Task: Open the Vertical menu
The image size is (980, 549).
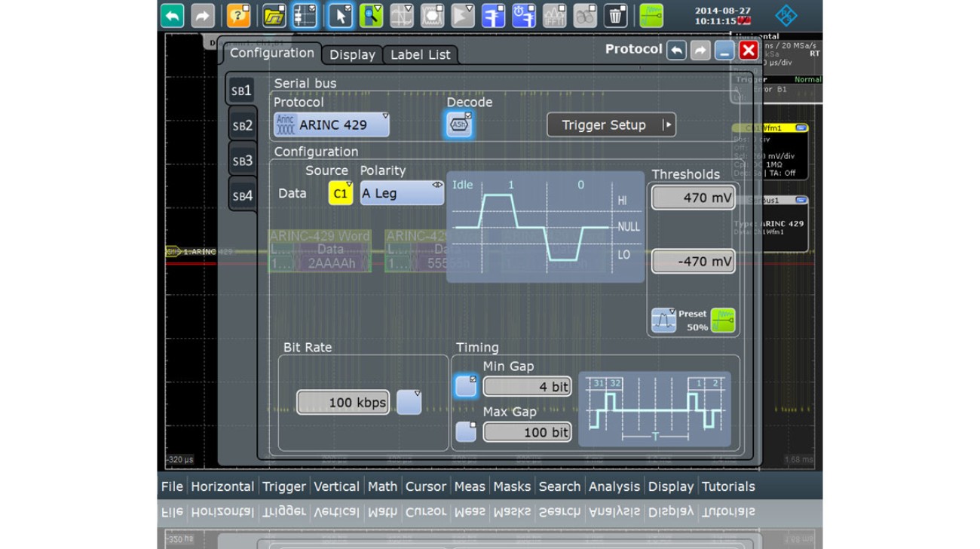Action: (x=336, y=486)
